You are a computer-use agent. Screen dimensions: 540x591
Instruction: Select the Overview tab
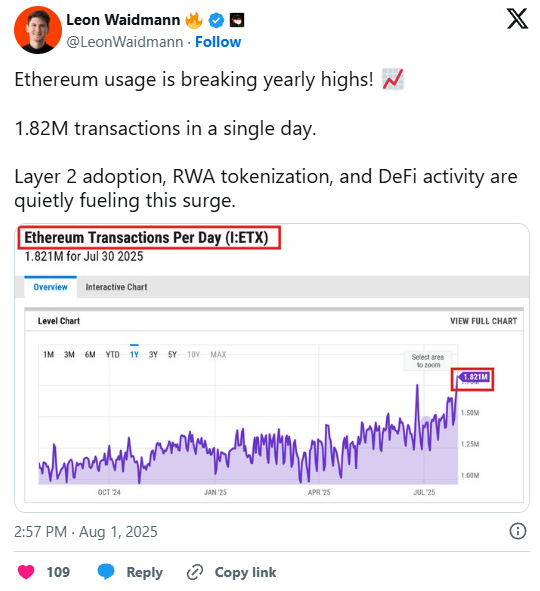tap(50, 287)
